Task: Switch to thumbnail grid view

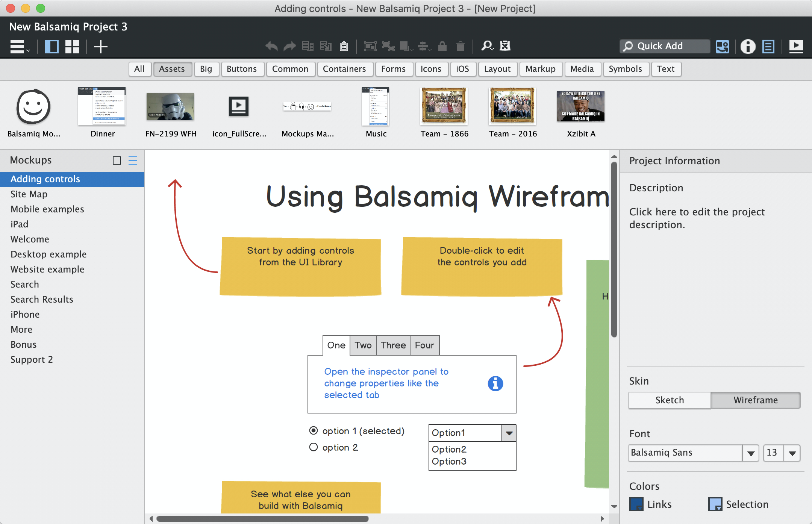Action: pos(72,46)
